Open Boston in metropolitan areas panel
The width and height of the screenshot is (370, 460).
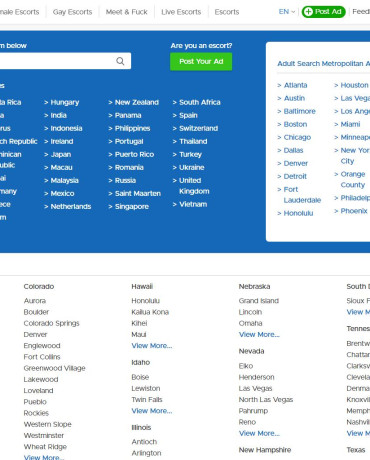tap(295, 124)
